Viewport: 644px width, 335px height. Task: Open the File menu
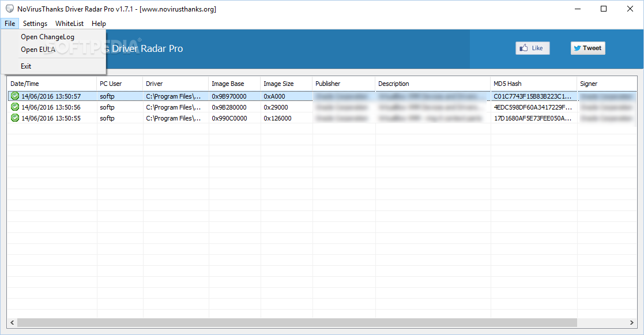click(x=10, y=24)
